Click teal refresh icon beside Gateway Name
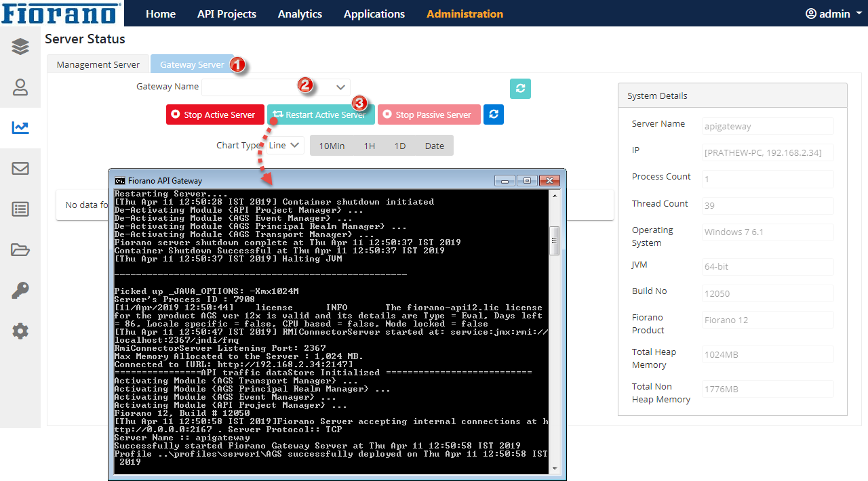The image size is (868, 481). tap(520, 89)
